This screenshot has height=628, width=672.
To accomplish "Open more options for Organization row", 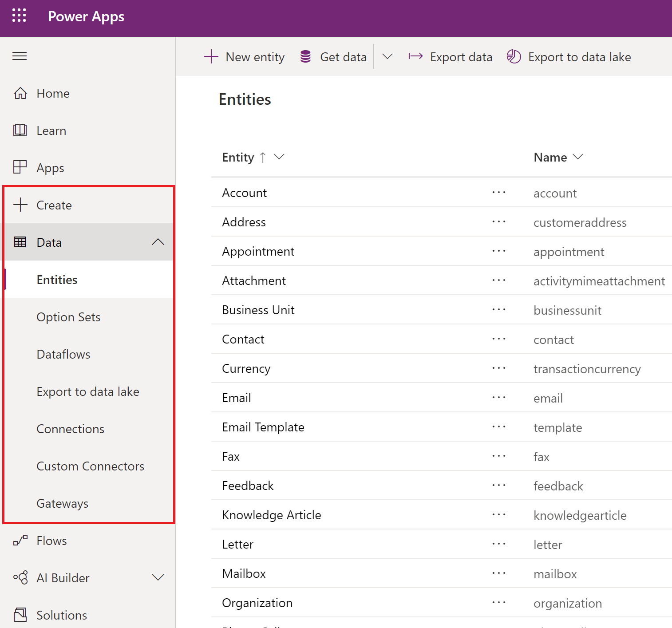I will click(499, 603).
